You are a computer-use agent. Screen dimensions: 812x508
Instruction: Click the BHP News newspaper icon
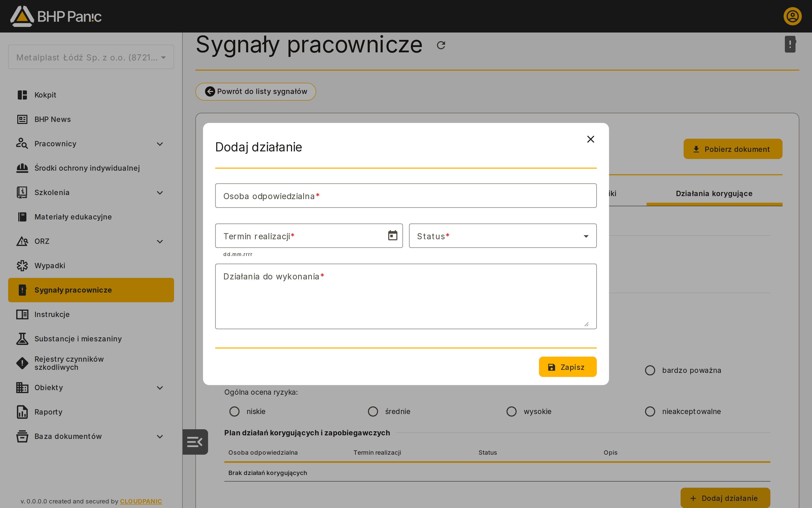point(22,119)
